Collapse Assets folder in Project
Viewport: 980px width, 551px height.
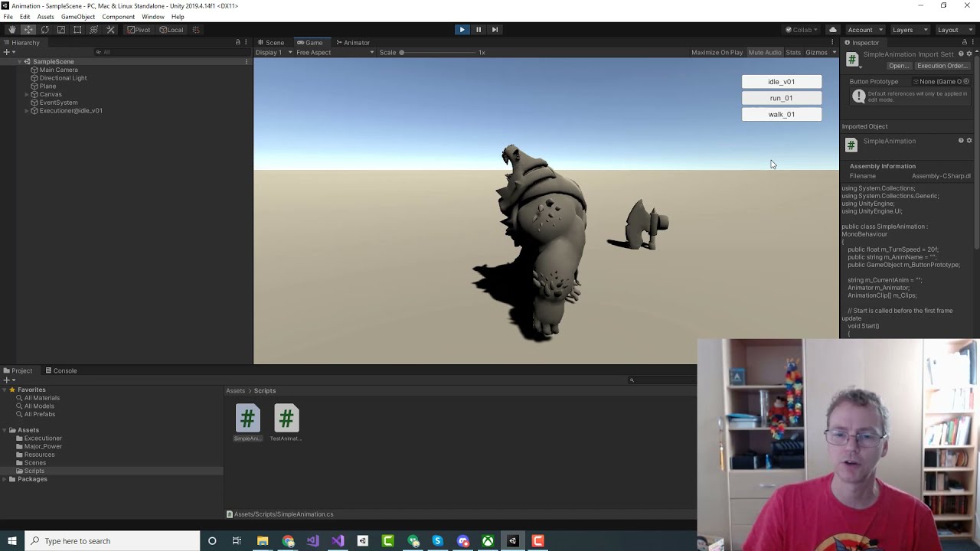(5, 430)
